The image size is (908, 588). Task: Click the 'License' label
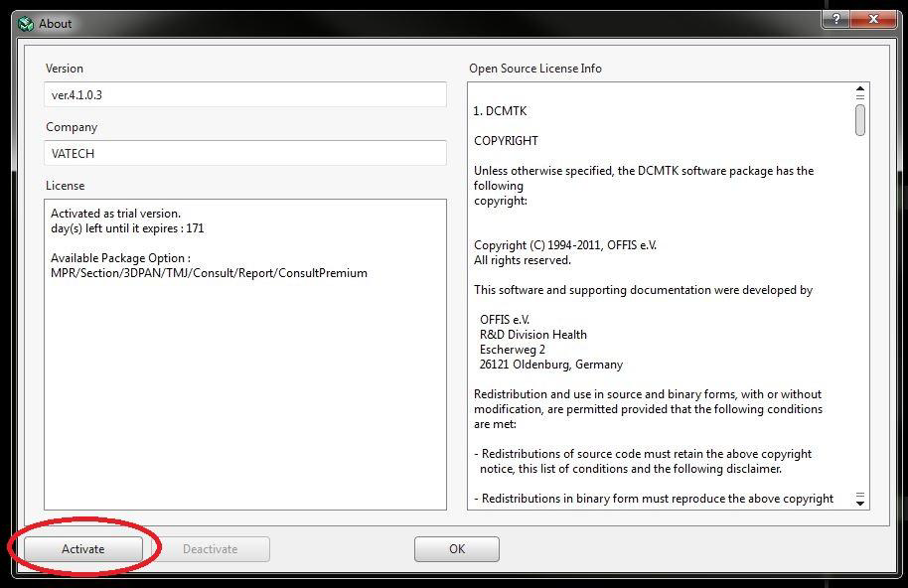coord(65,186)
